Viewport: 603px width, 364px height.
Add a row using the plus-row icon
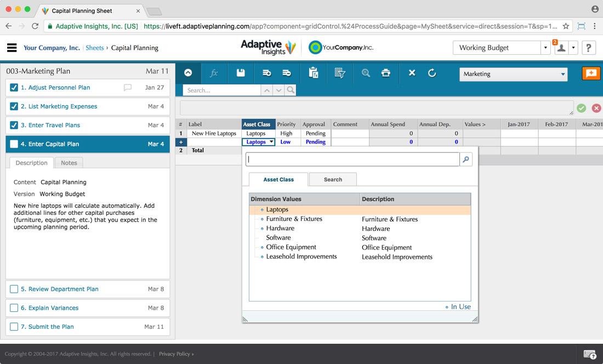pyautogui.click(x=267, y=73)
